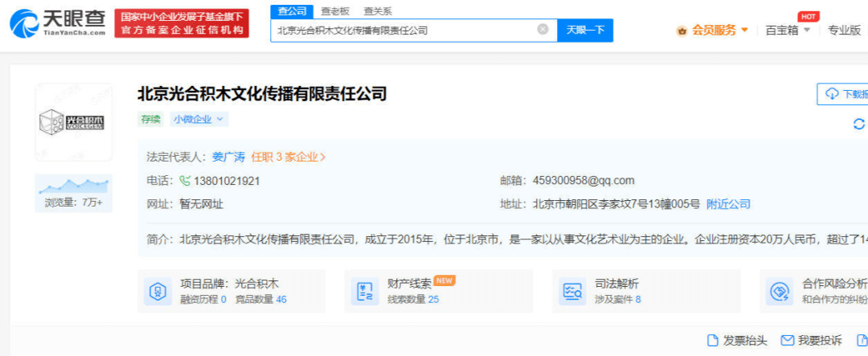Viewport: 868px width, 356px height.
Task: Open the 专业版 link
Action: click(x=844, y=30)
